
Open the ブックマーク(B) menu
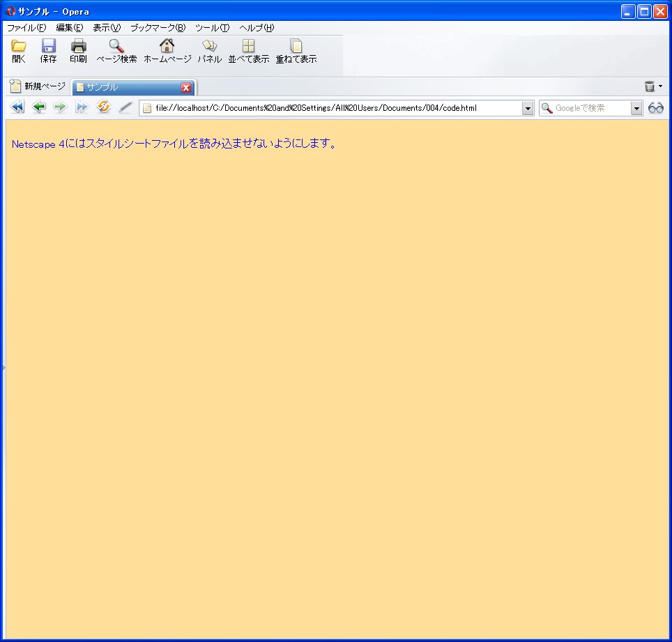[x=158, y=28]
